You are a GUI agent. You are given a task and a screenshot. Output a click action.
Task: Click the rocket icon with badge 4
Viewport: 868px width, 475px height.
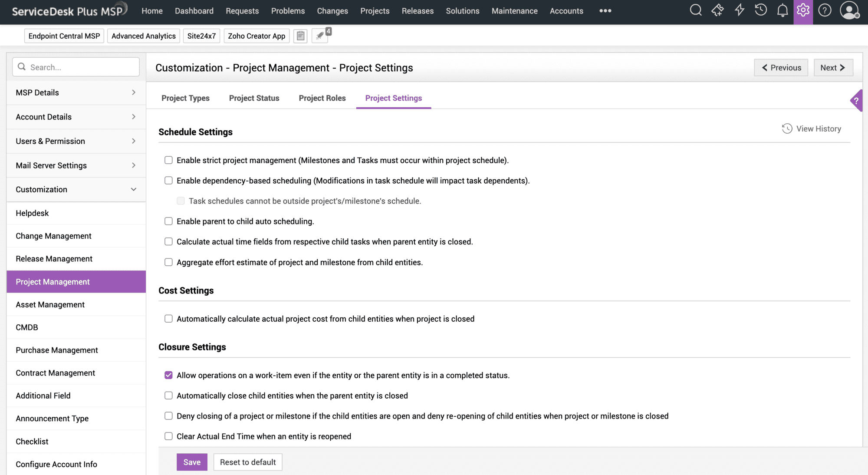point(320,36)
